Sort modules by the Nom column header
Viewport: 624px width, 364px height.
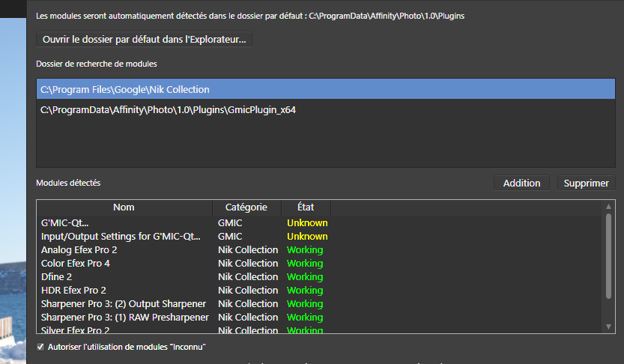(124, 207)
